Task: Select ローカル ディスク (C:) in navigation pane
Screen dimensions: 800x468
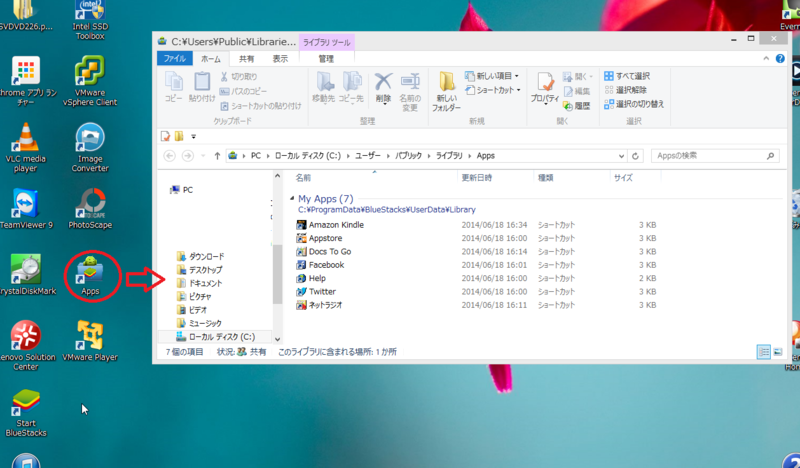Action: tap(215, 337)
